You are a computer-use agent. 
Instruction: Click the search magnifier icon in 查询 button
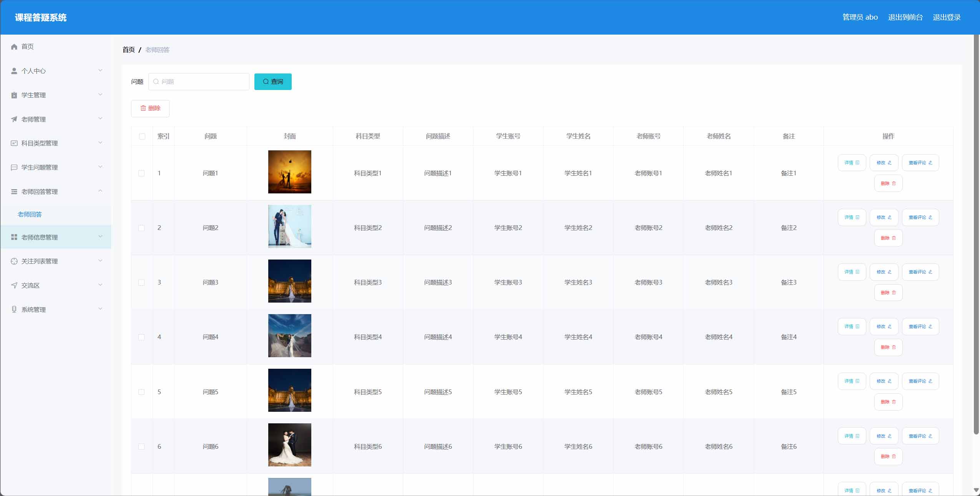266,82
